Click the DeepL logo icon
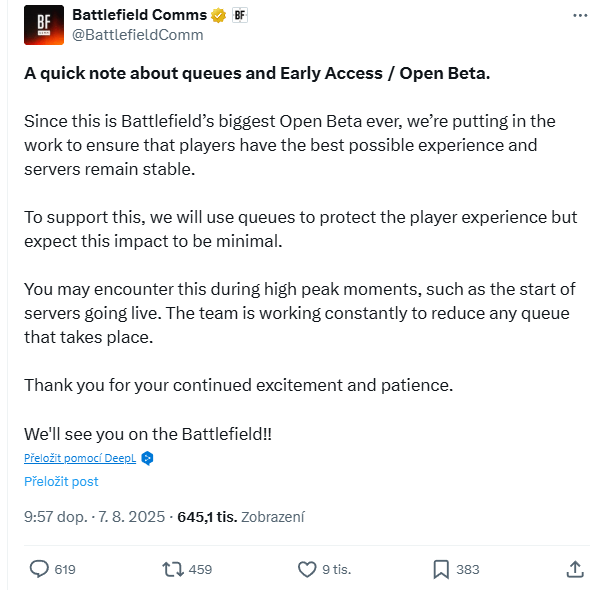This screenshot has width=606, height=590. pos(147,458)
